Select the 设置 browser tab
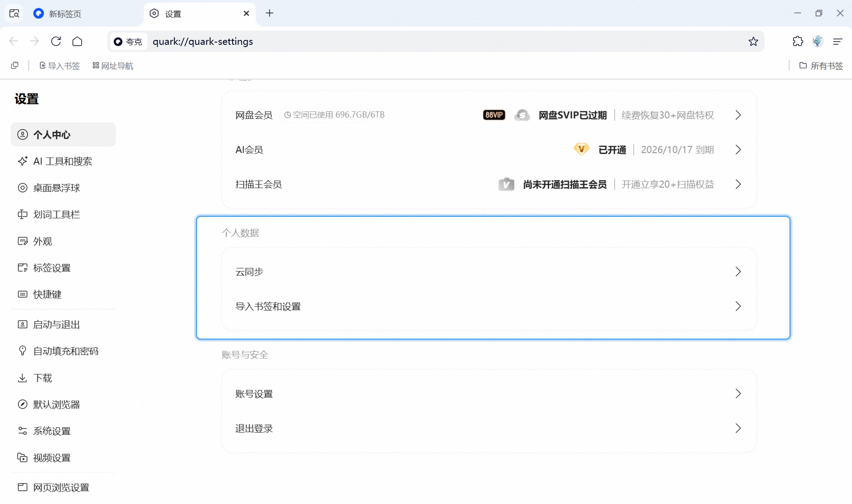 [200, 14]
